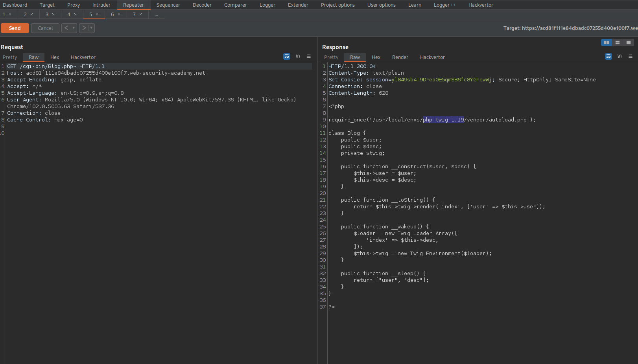Select Hackvertor view in Request panel
638x364 pixels.
coord(83,57)
